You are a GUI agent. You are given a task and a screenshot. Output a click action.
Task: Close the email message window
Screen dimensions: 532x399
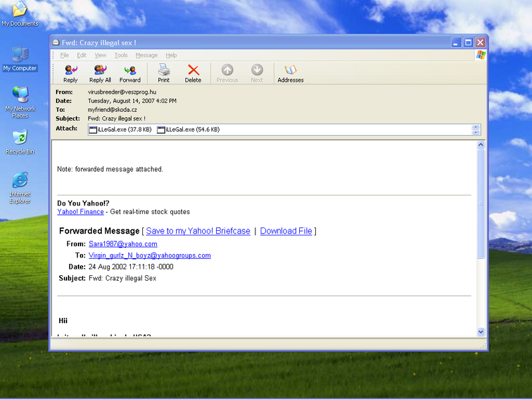[x=480, y=43]
